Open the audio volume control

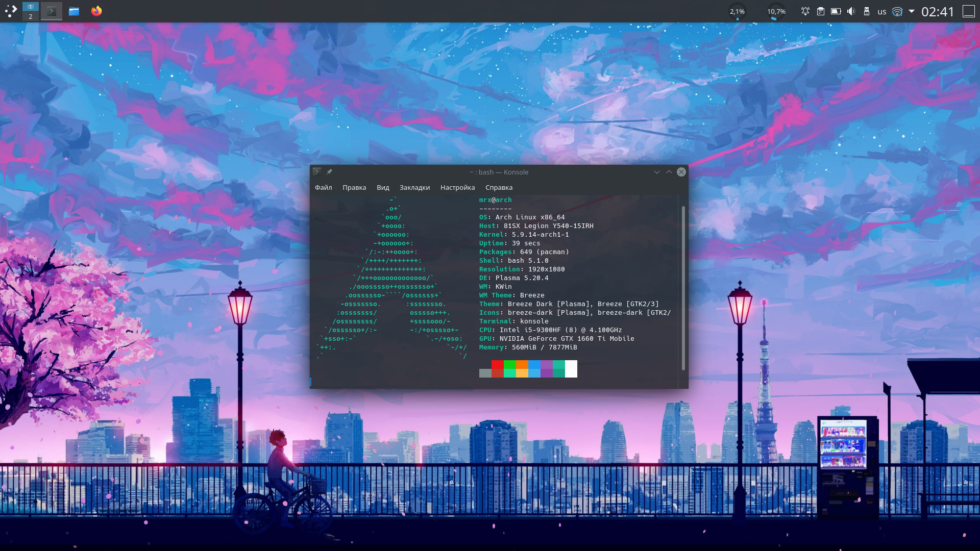851,11
